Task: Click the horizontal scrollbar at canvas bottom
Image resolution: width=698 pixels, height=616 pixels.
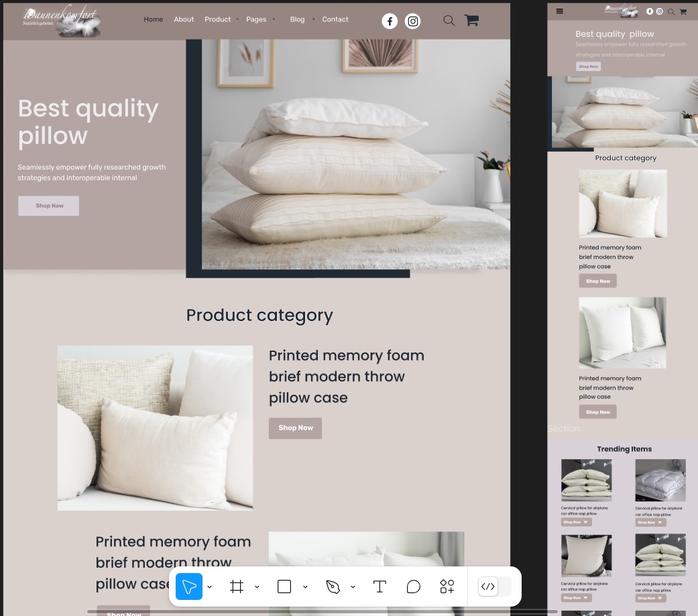Action: tap(322, 611)
